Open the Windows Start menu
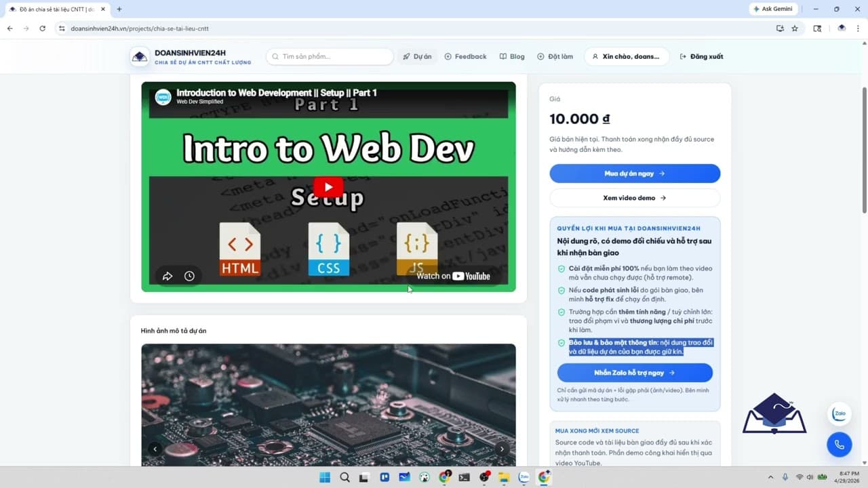Image resolution: width=868 pixels, height=488 pixels. 325,477
